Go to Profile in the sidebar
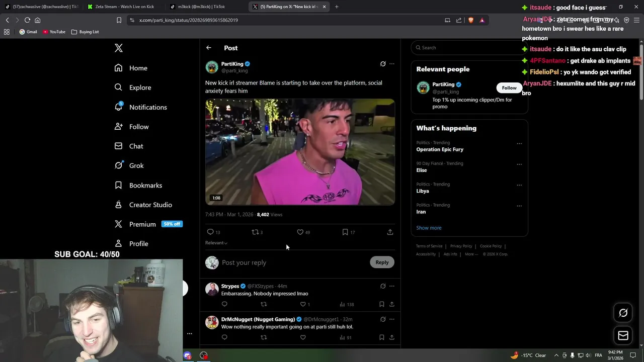The width and height of the screenshot is (644, 362). coord(131,243)
